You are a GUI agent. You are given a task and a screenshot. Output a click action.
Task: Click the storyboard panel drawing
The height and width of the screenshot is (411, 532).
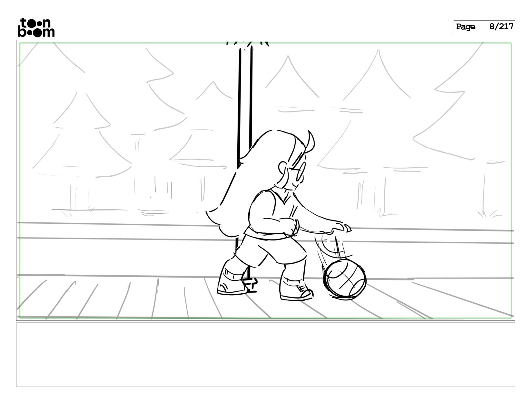coord(265,180)
